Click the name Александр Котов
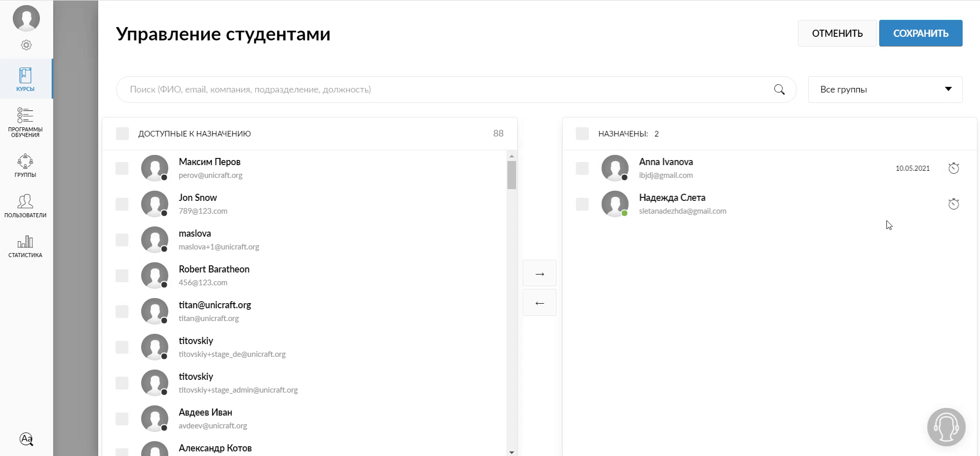 point(215,448)
